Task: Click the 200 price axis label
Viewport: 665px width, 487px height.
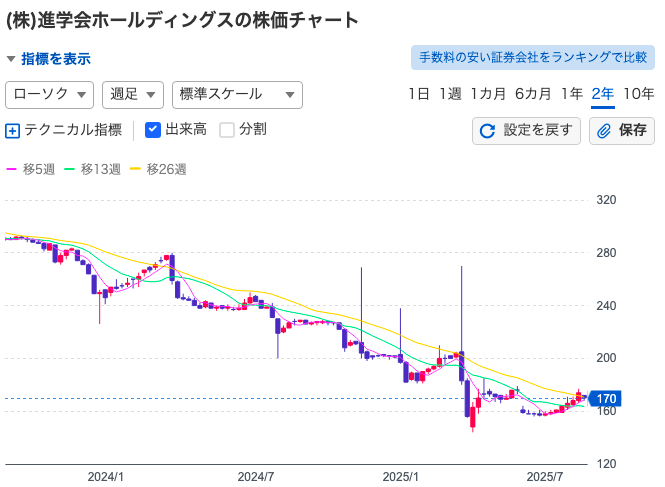Action: click(606, 358)
